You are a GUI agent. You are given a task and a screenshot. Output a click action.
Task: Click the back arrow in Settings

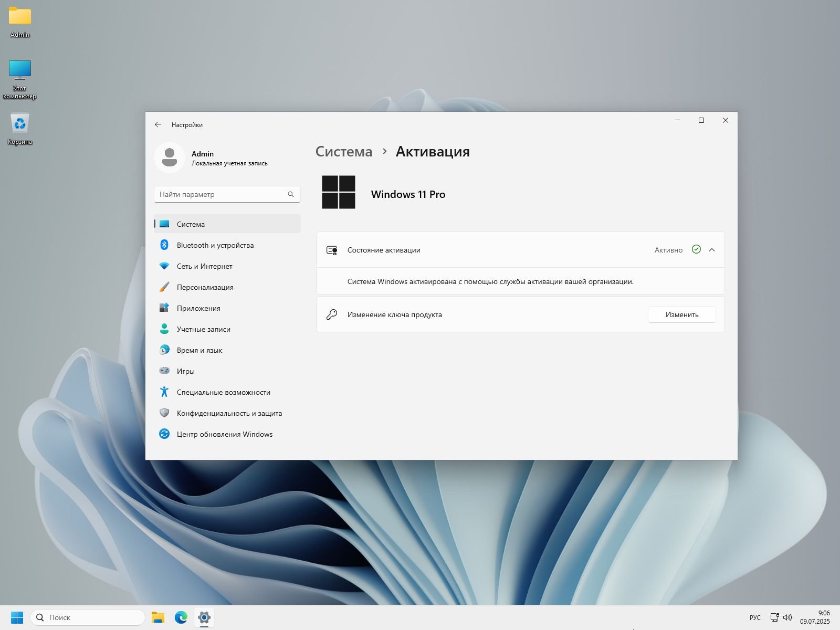[157, 124]
